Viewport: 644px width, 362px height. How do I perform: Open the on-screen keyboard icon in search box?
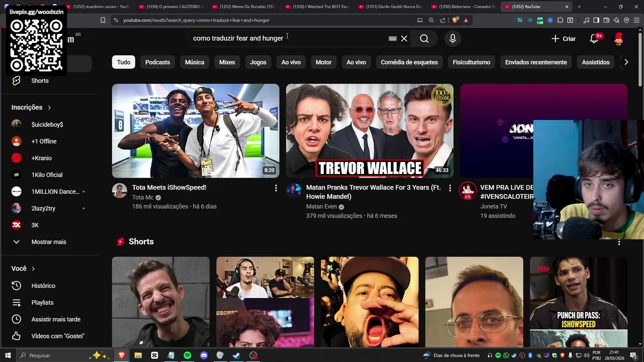coord(393,39)
